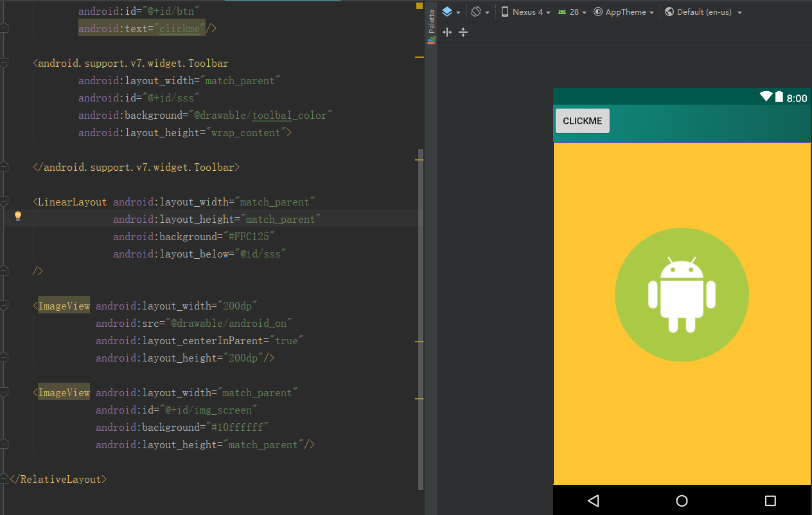The width and height of the screenshot is (812, 515).
Task: Open the API 28 version dropdown
Action: pos(572,12)
